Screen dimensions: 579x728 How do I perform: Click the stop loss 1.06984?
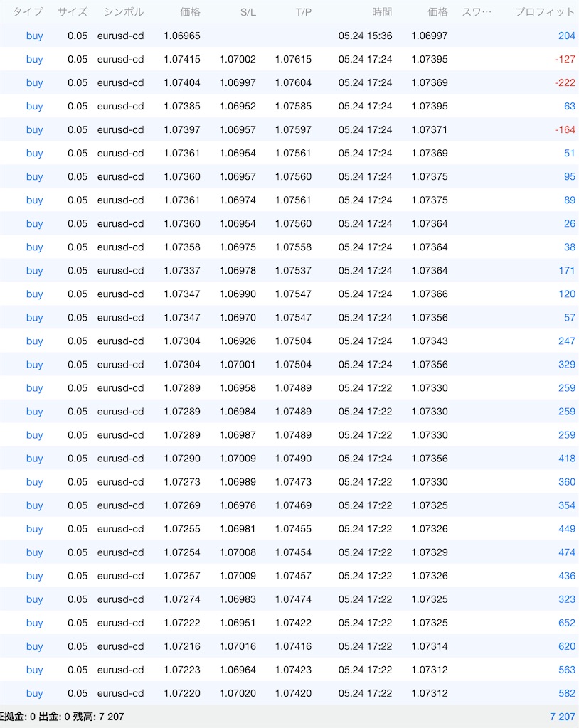tap(238, 412)
